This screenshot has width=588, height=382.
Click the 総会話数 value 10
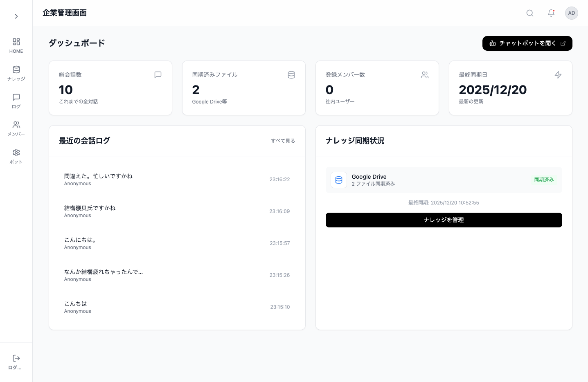pyautogui.click(x=66, y=90)
